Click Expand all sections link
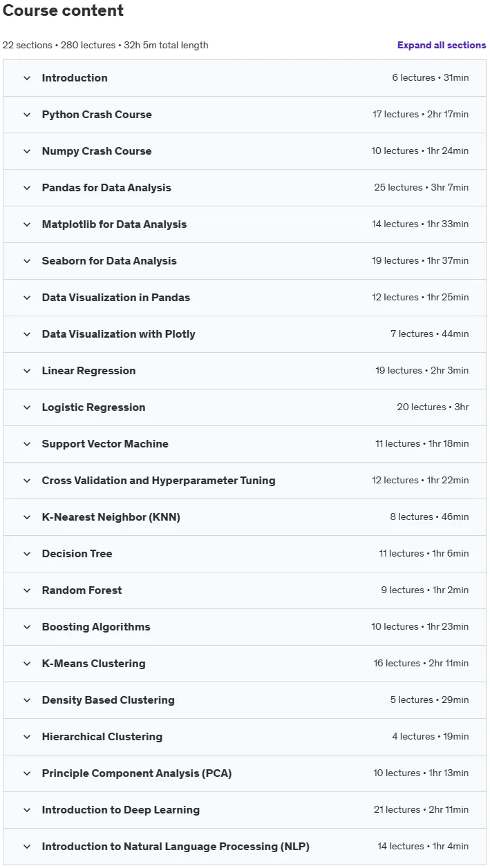 (442, 45)
